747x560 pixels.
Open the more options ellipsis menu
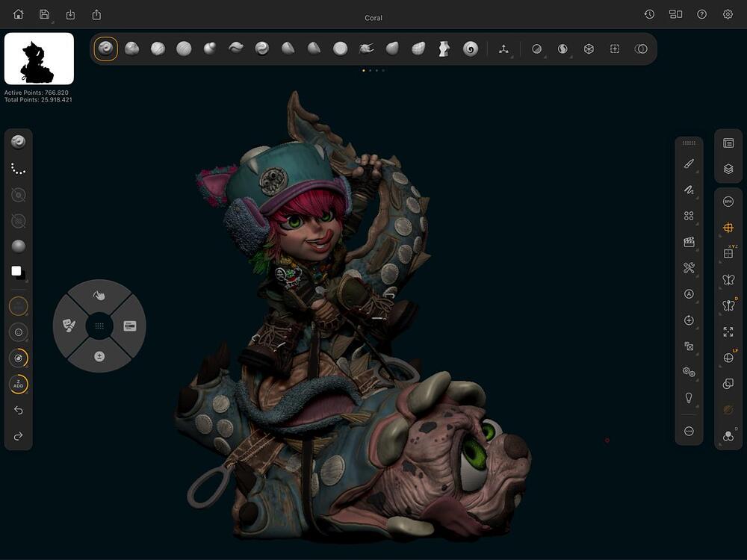(x=689, y=431)
